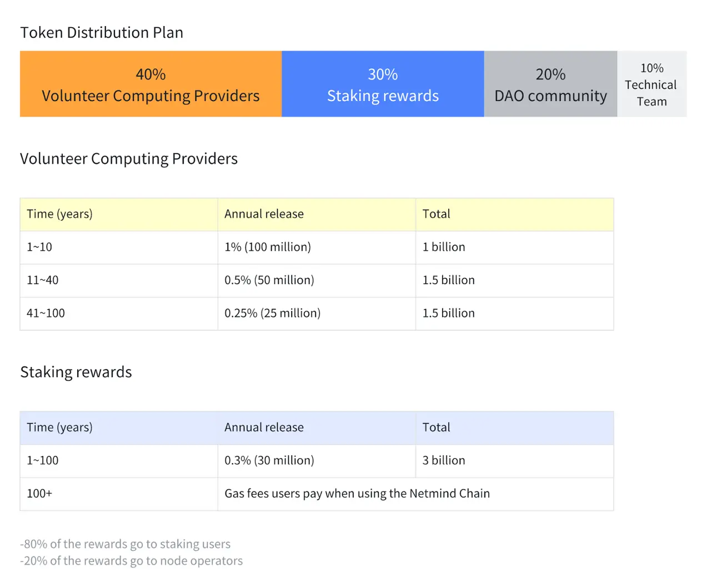Click the Token Distribution Plan heading
This screenshot has height=588, width=706.
102,33
